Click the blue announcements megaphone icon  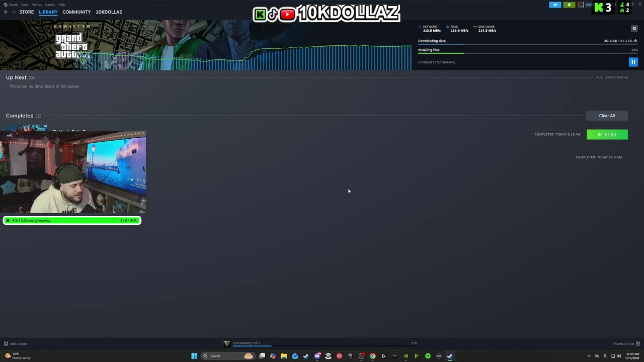555,5
